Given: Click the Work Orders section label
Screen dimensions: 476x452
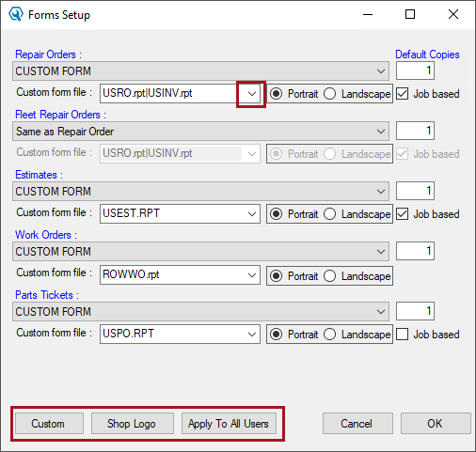Looking at the screenshot, I should click(46, 235).
